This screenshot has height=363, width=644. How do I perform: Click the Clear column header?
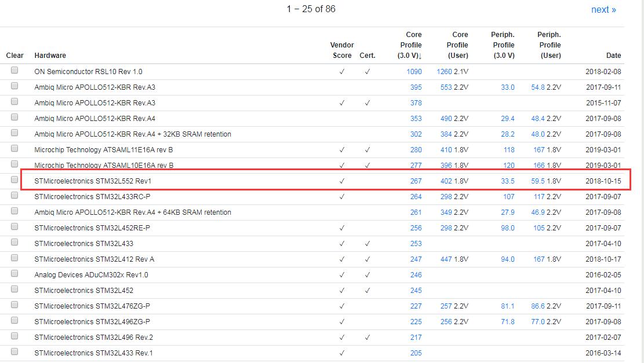[x=15, y=56]
